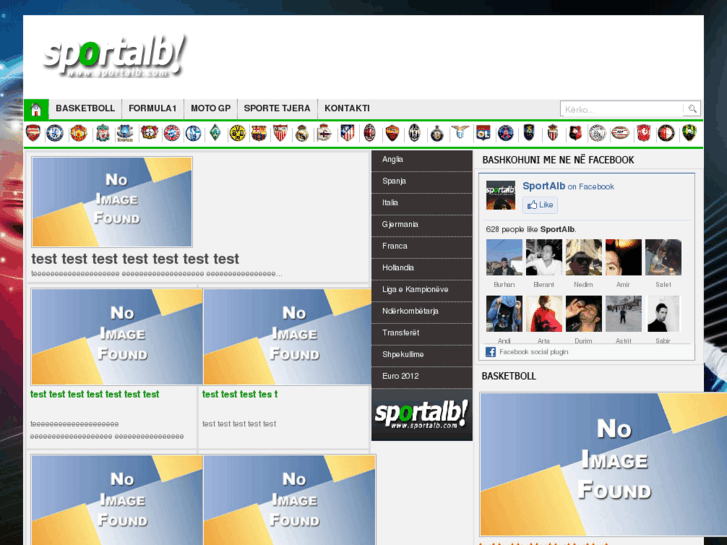The width and height of the screenshot is (727, 545).
Task: Select the FC Twente red crest
Action: pyautogui.click(x=643, y=133)
